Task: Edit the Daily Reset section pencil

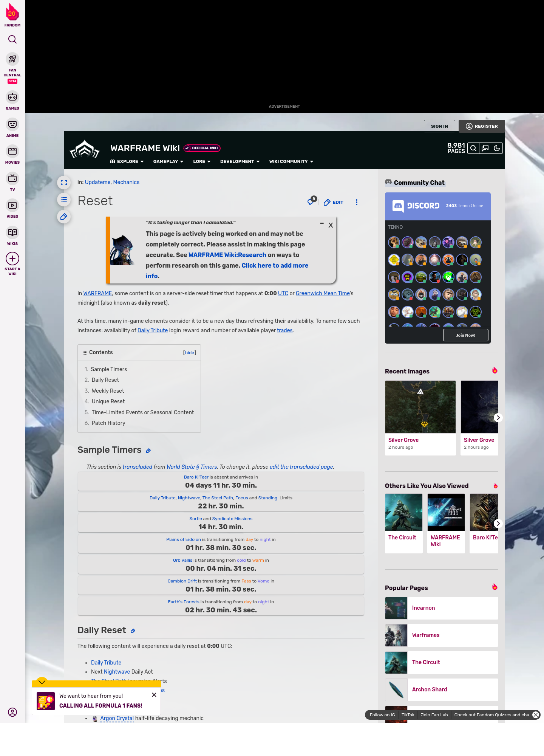Action: pyautogui.click(x=133, y=631)
